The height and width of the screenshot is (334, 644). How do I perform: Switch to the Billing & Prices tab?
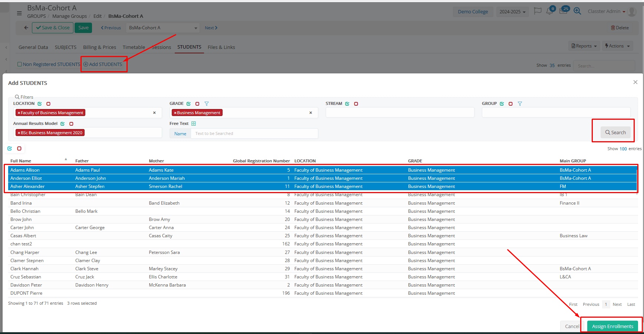click(x=99, y=47)
